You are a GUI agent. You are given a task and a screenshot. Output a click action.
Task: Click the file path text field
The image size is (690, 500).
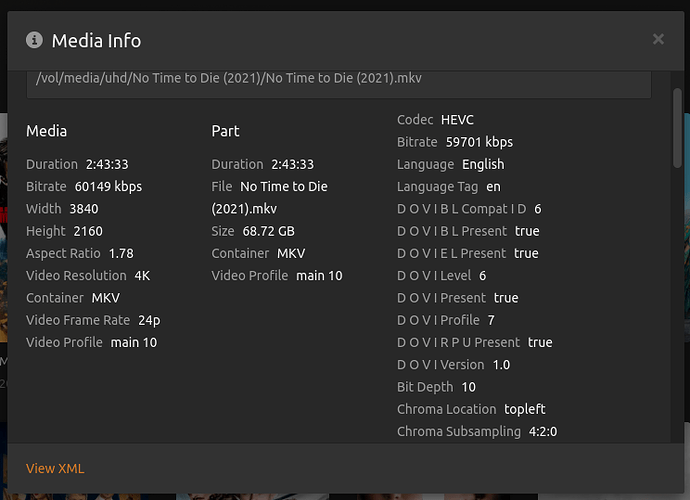338,79
